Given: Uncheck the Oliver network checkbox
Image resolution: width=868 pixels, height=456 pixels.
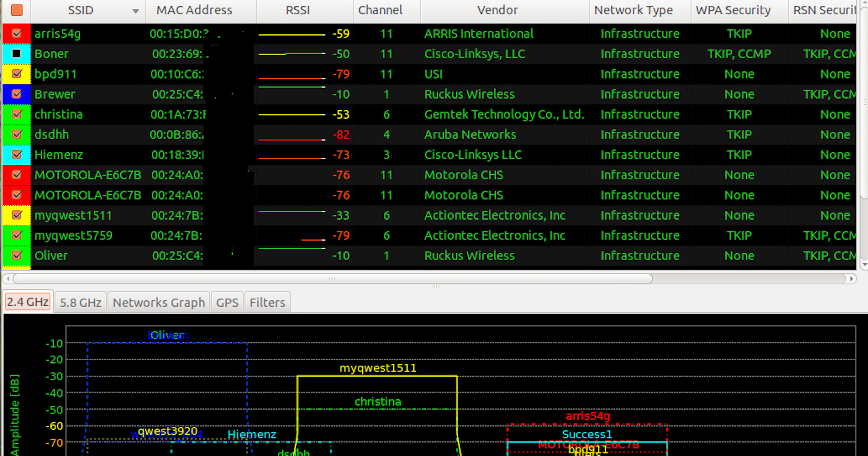Looking at the screenshot, I should (17, 256).
